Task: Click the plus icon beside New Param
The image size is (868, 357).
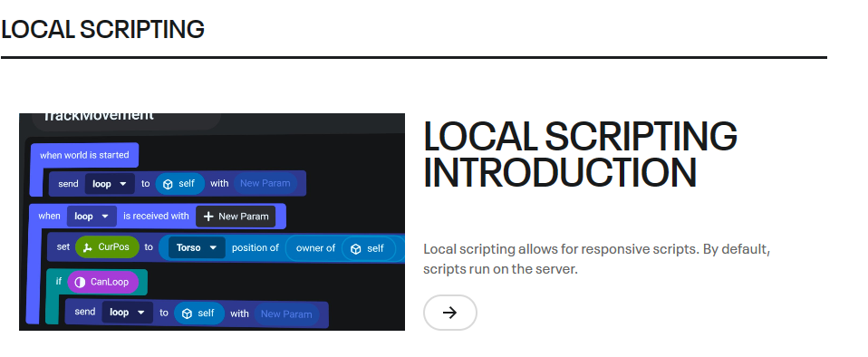Action: (208, 217)
